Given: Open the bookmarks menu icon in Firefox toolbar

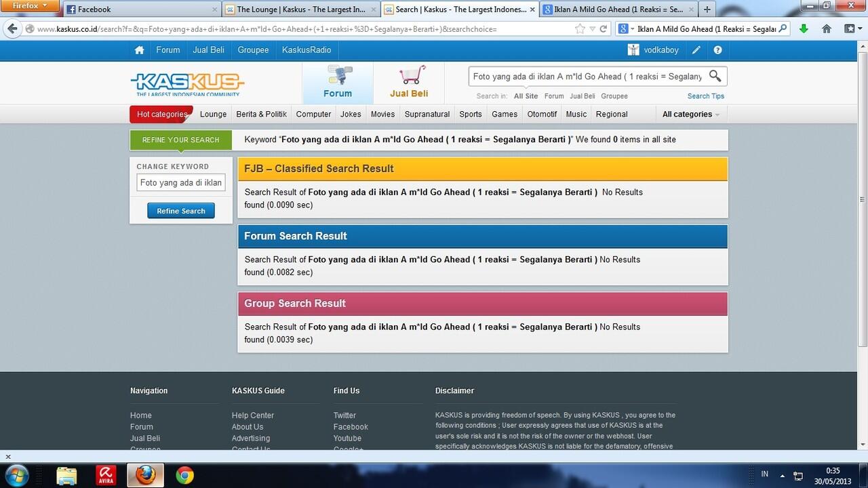Looking at the screenshot, I should (x=851, y=29).
